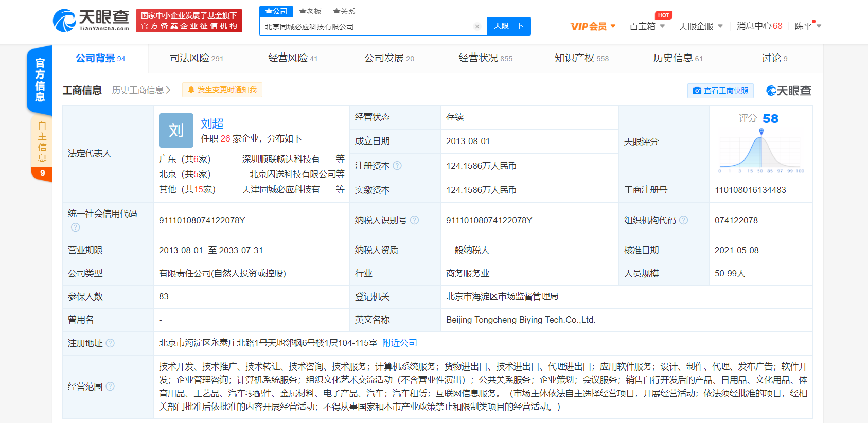
Task: Switch to the 查关系 search tab
Action: pos(344,11)
